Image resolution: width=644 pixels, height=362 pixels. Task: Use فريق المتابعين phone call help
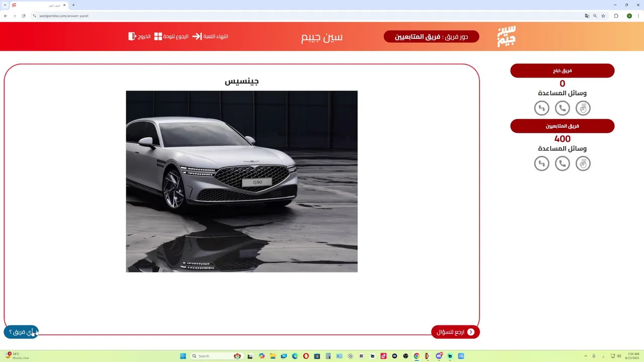[562, 163]
